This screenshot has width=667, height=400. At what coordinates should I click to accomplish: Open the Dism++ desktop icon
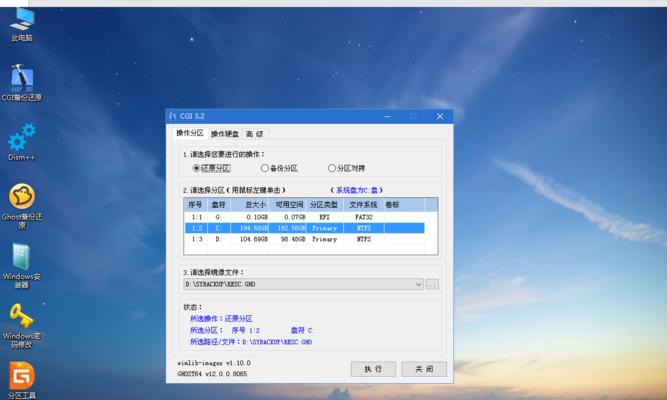pyautogui.click(x=22, y=143)
